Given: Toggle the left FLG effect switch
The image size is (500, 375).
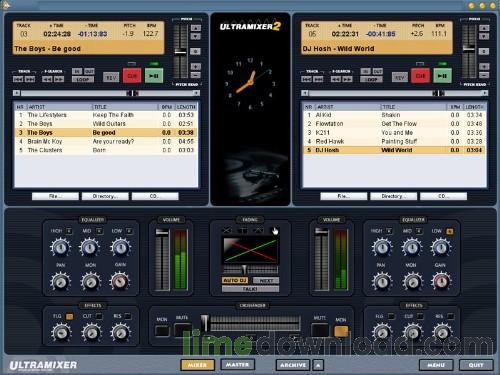Looking at the screenshot, I should tap(69, 316).
